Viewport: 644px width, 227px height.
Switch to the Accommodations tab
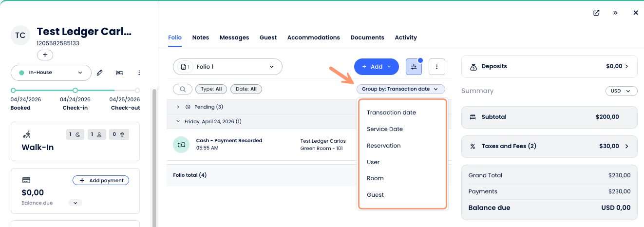pos(314,38)
